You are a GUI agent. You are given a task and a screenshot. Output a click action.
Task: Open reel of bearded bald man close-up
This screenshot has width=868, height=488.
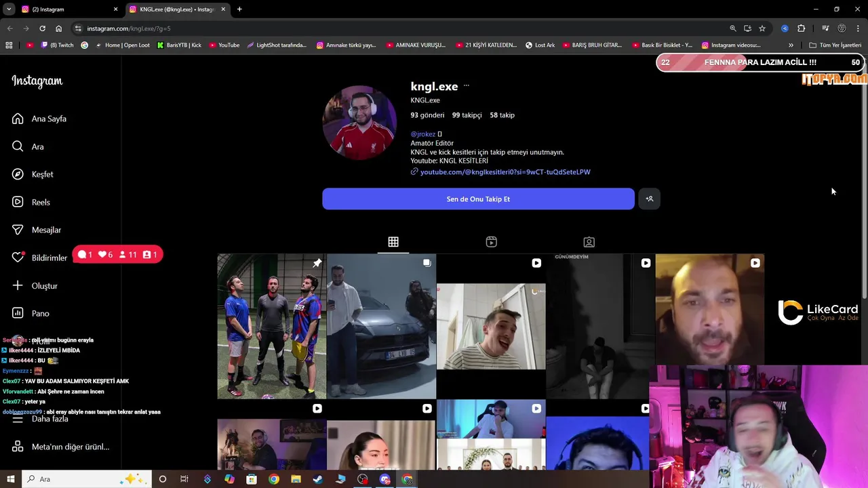tap(710, 309)
